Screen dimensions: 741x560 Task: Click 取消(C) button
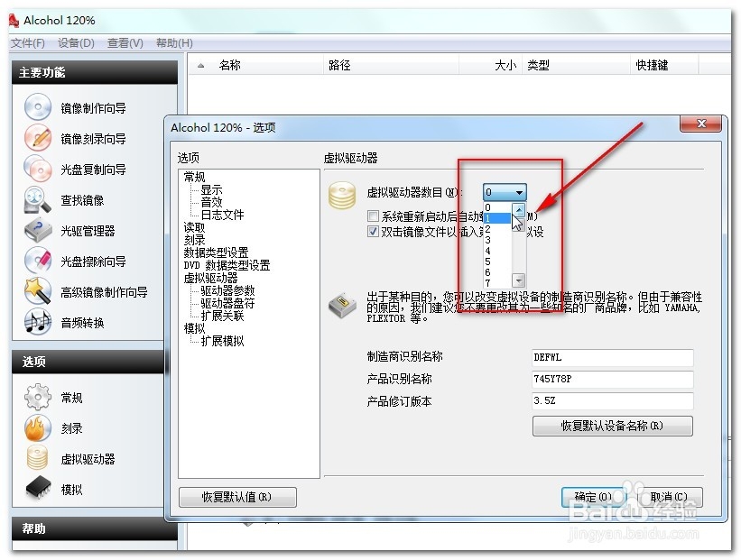click(x=669, y=497)
